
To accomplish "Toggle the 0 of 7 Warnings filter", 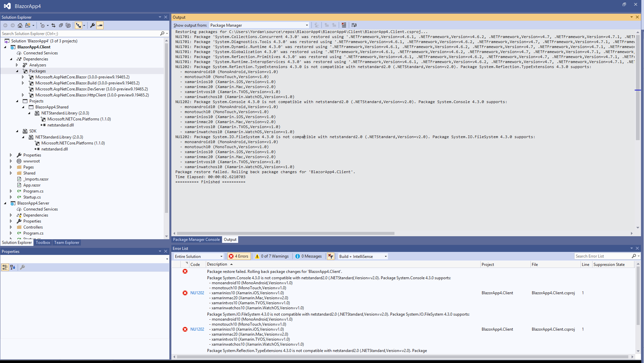I will pos(272,256).
